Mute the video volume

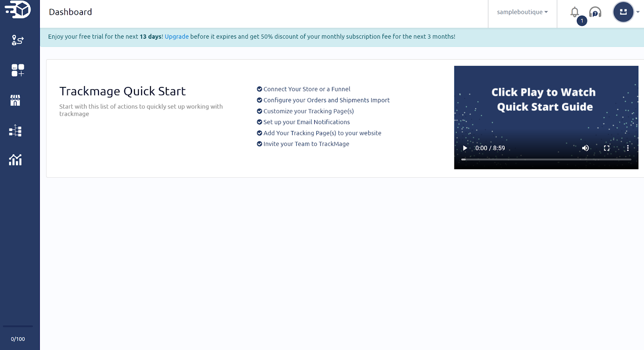coord(586,148)
